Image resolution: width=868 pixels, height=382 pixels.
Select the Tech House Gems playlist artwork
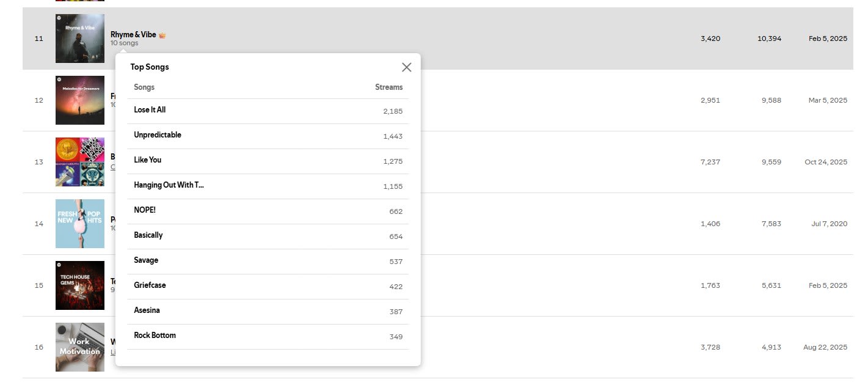(80, 285)
